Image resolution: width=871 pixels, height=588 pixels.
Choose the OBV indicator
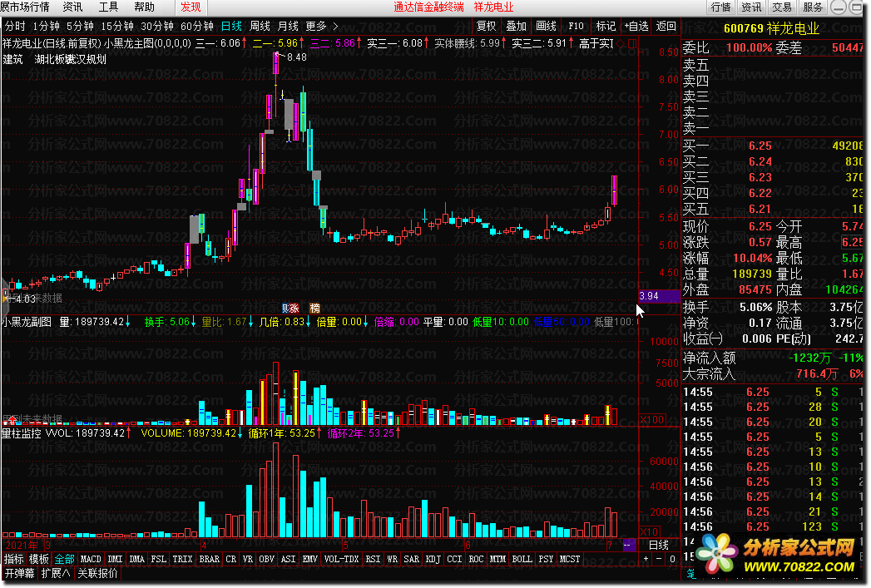point(267,559)
